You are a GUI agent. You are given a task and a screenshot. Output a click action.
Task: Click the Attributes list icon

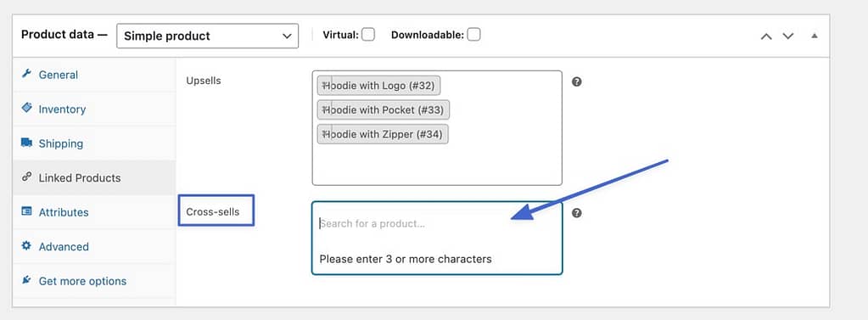coord(26,211)
